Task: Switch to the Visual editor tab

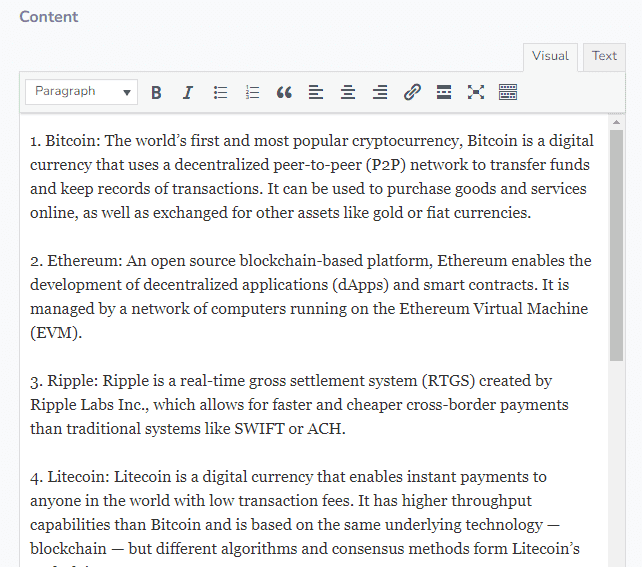Action: [x=550, y=56]
